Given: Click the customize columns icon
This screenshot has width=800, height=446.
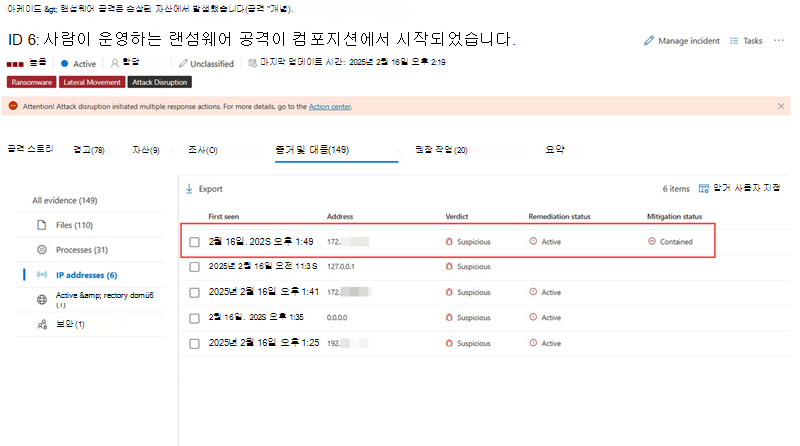Looking at the screenshot, I should [x=704, y=188].
